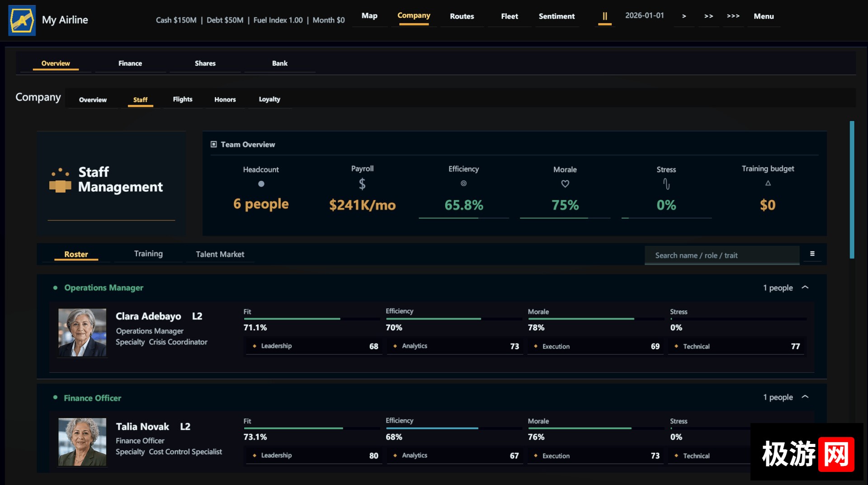This screenshot has height=485, width=868.
Task: Switch to the Finance sub-tab
Action: (130, 63)
